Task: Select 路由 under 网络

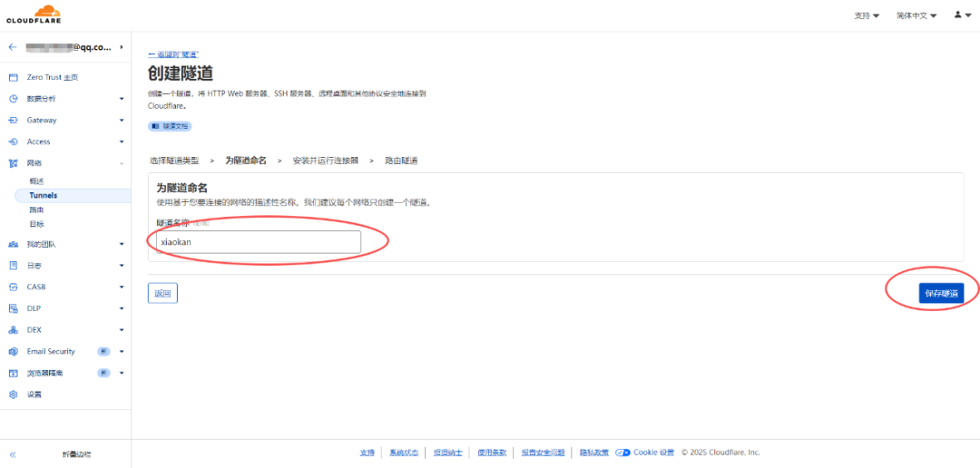Action: coord(36,210)
